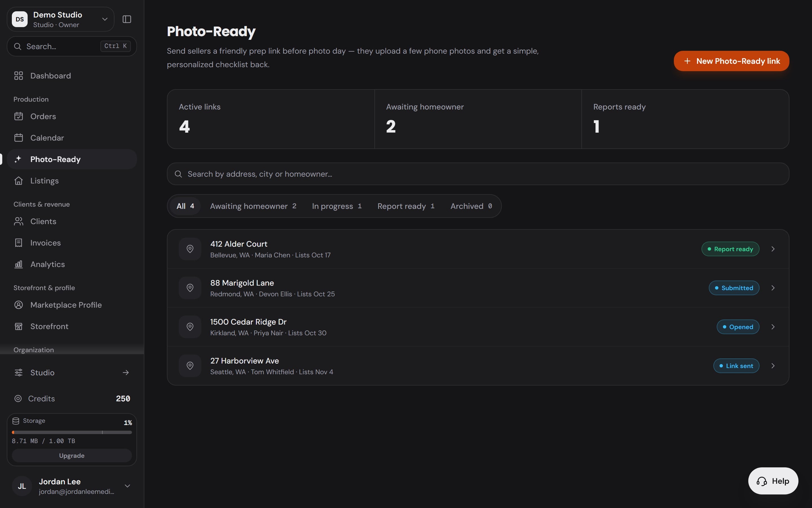
Task: Click the map pin for 1500 Cedar Ridge Dr
Action: click(190, 327)
